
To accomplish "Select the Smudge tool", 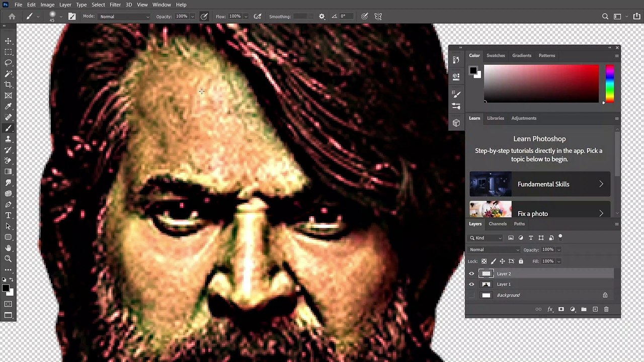I will coord(8,183).
